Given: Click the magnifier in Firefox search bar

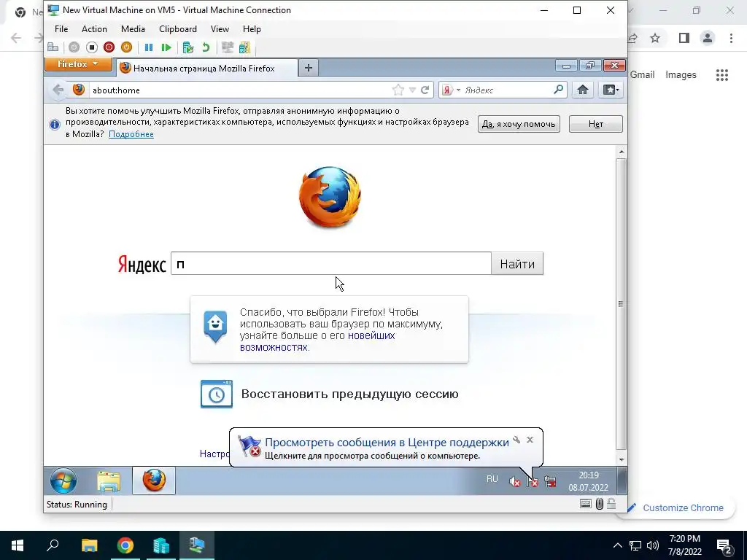Looking at the screenshot, I should pyautogui.click(x=559, y=90).
